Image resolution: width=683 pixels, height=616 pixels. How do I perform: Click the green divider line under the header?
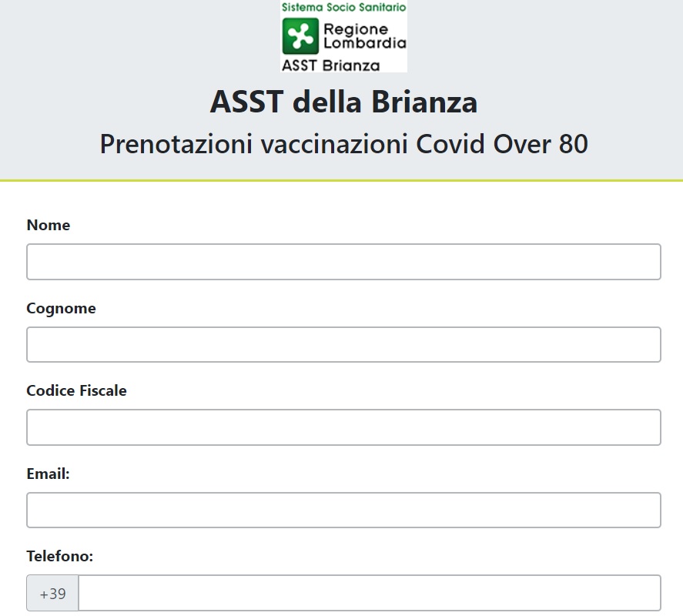342,180
